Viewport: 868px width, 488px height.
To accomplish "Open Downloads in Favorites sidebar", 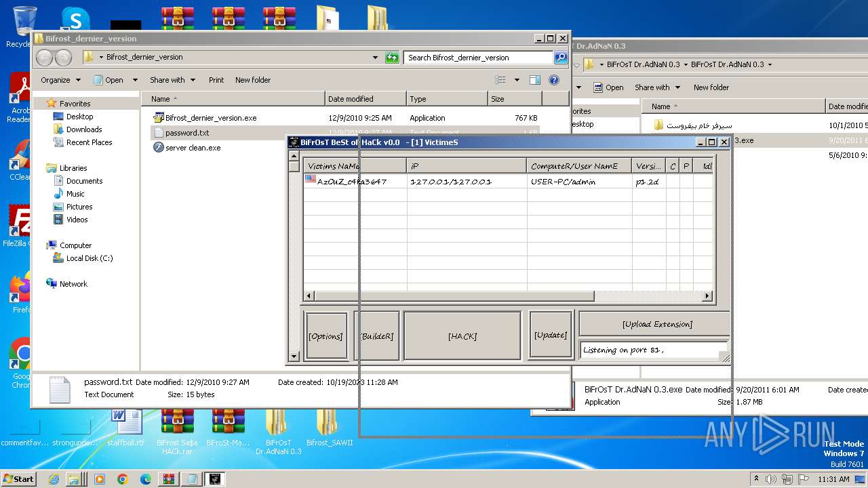I will pos(84,129).
